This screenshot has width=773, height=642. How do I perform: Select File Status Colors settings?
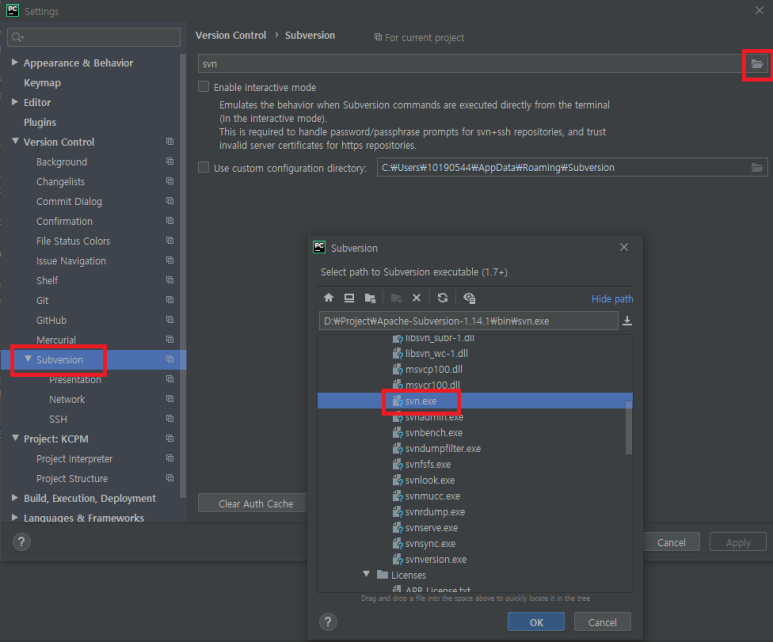pyautogui.click(x=73, y=241)
